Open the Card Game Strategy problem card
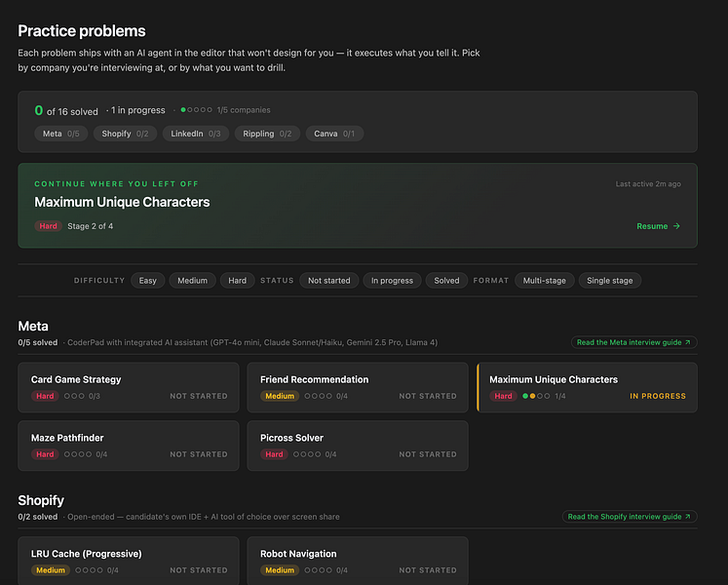The height and width of the screenshot is (585, 728). [129, 387]
